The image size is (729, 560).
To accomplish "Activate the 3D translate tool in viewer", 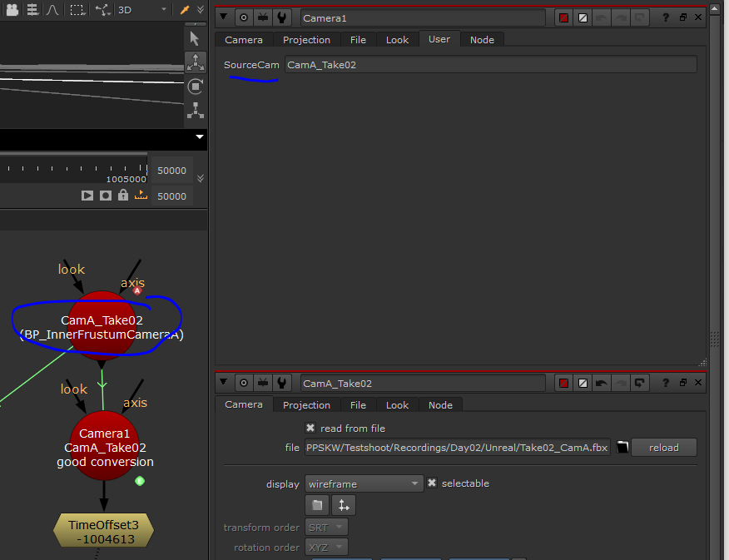I will tap(196, 62).
